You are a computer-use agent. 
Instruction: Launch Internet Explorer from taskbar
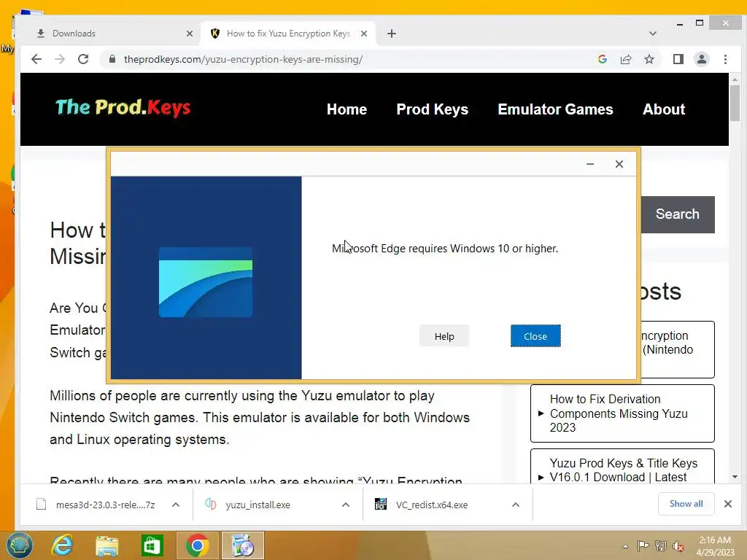[x=63, y=545]
